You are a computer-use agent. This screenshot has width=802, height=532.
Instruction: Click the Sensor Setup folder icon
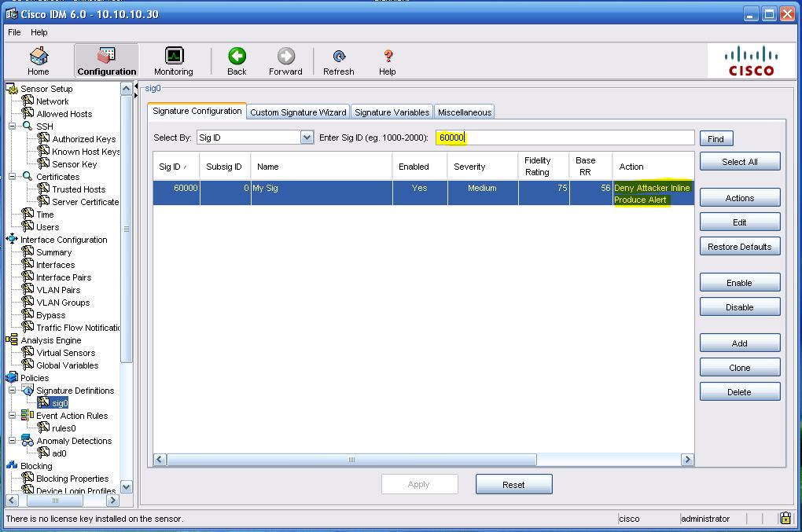12,89
